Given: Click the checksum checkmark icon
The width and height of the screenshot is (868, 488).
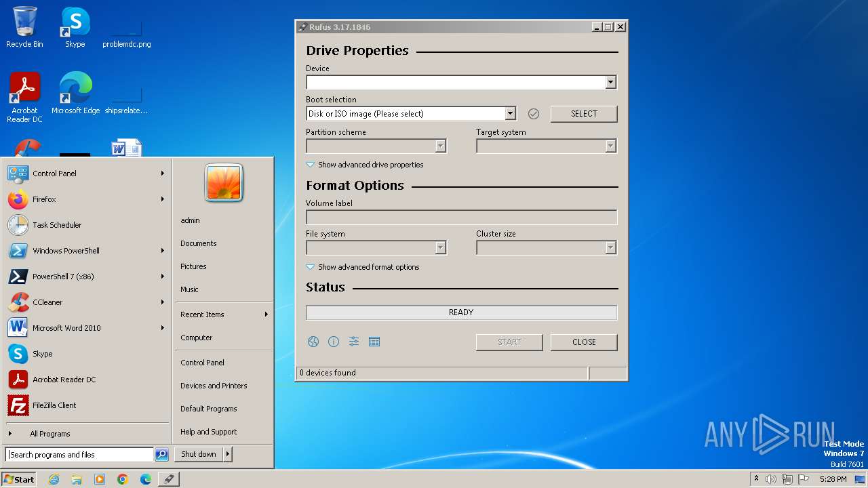Looking at the screenshot, I should [x=534, y=114].
